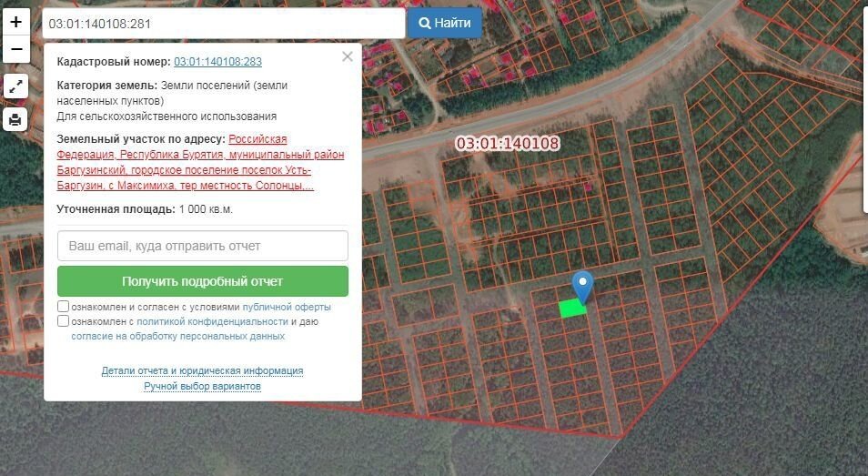Open cadastral number 03:01:140108:283 link

tap(217, 62)
